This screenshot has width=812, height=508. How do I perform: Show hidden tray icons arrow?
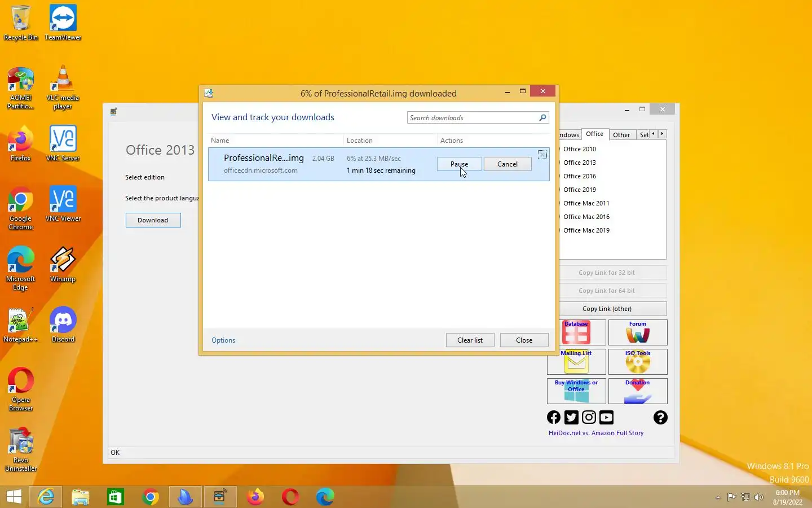[x=718, y=497]
